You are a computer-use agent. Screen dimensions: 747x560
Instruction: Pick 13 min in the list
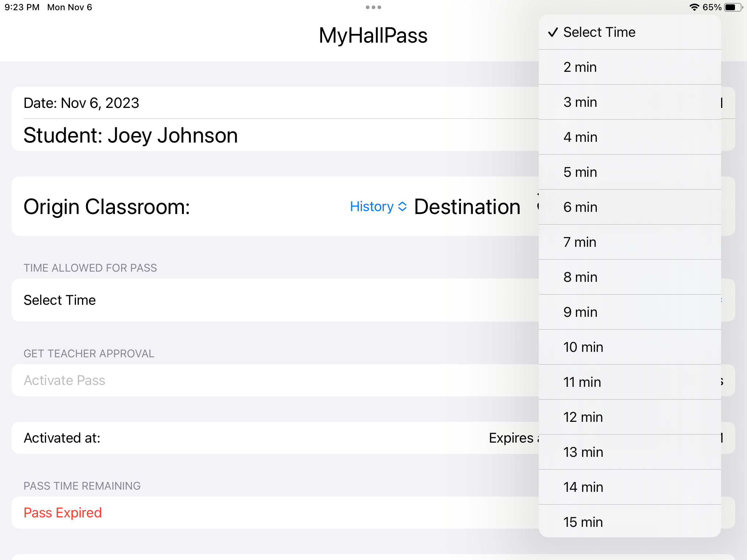pyautogui.click(x=630, y=452)
